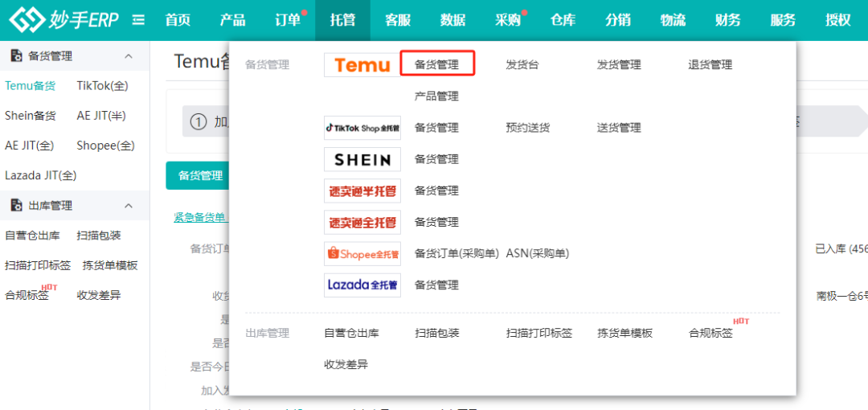868x410 pixels.
Task: Select Shein备货 in sidebar
Action: coord(30,116)
